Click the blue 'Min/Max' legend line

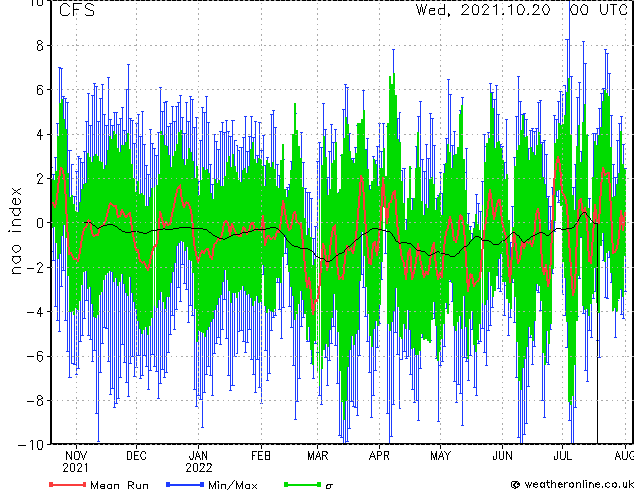185,484
